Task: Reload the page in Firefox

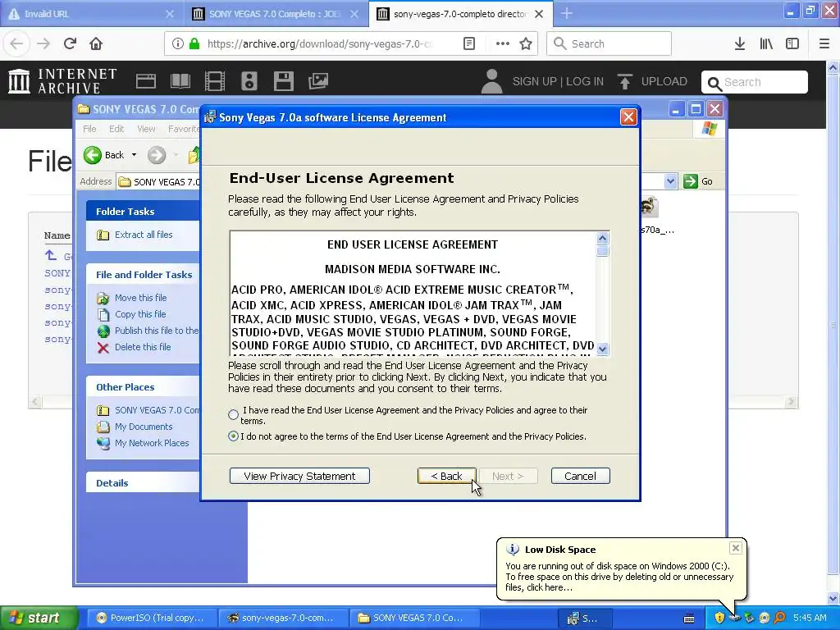Action: (x=70, y=43)
